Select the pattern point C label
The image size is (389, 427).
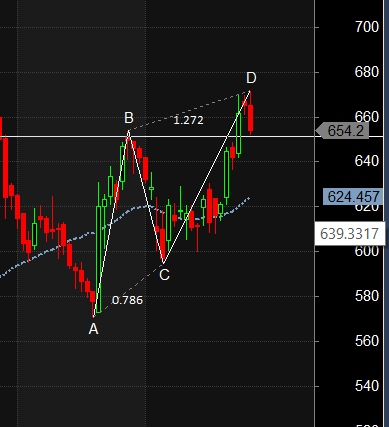tap(164, 275)
